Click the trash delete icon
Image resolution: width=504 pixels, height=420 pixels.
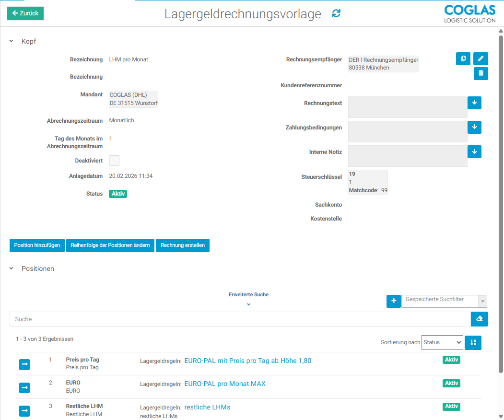tap(481, 73)
